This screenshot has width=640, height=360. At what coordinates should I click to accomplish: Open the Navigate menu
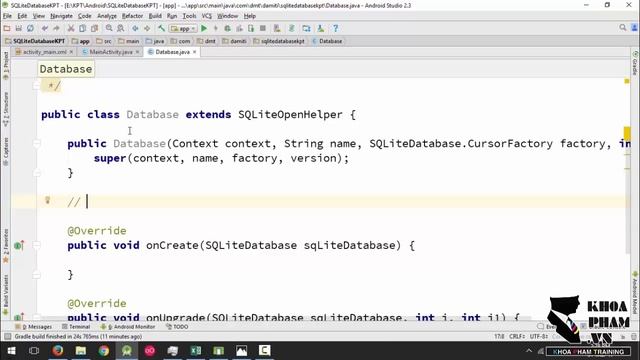pyautogui.click(x=61, y=16)
